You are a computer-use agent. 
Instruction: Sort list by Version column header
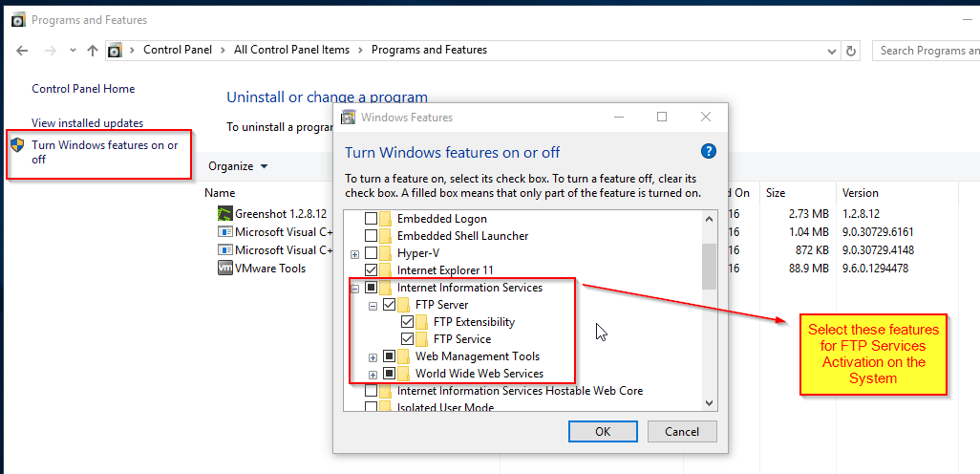[860, 193]
